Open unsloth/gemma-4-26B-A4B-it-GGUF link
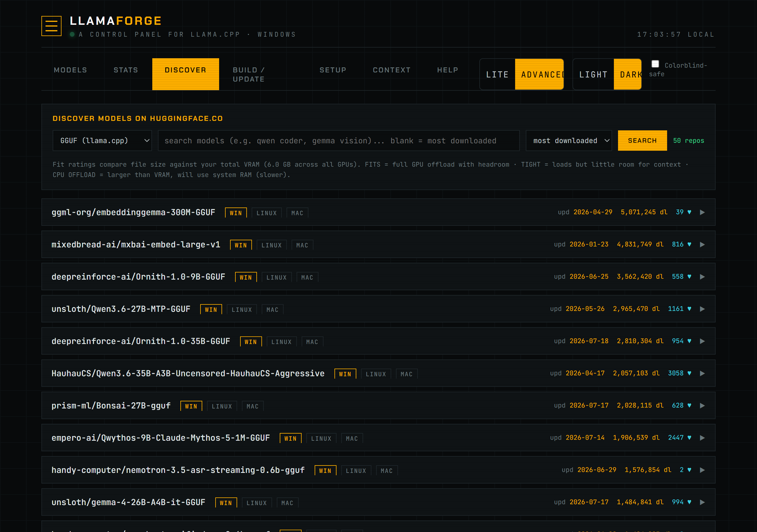Viewport: 757px width, 532px height. (128, 503)
